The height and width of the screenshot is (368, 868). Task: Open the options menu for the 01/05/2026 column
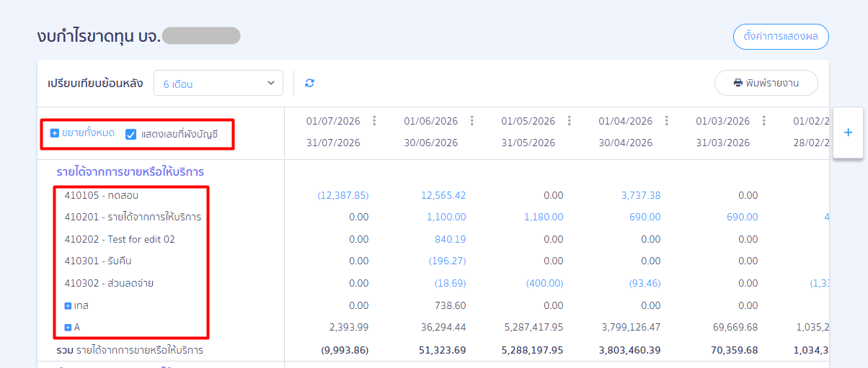569,121
